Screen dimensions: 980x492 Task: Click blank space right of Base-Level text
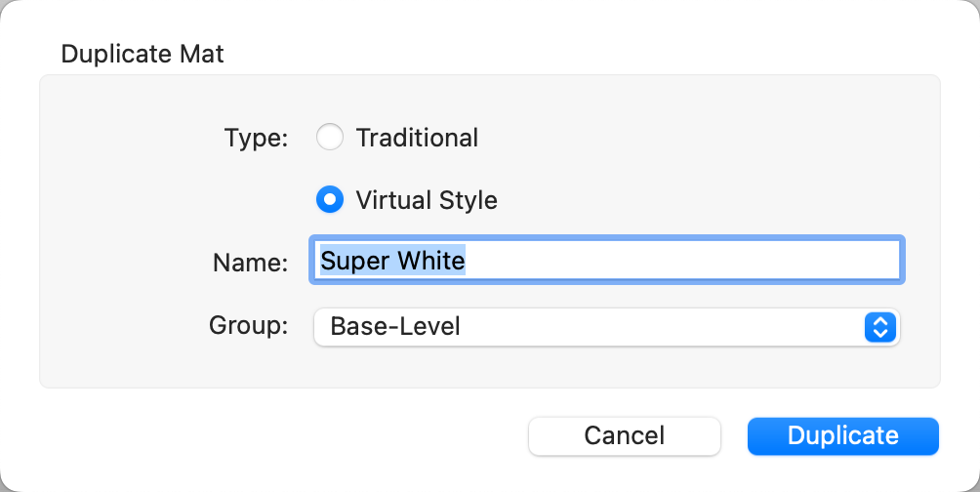pyautogui.click(x=664, y=327)
